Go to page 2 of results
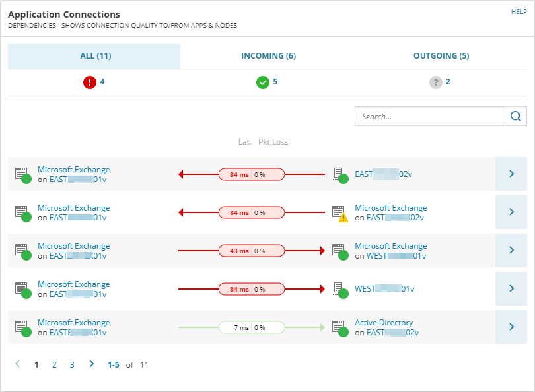 [x=54, y=364]
